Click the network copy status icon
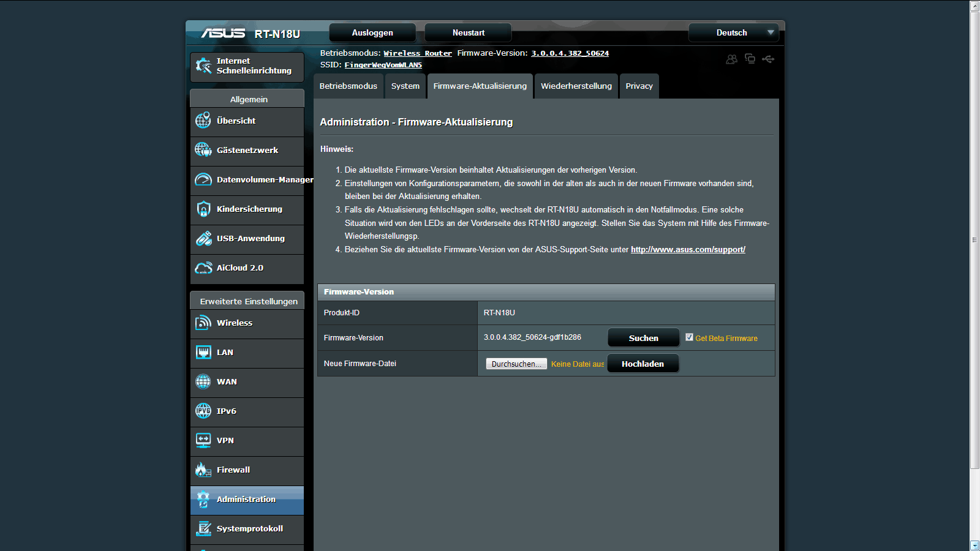Image resolution: width=980 pixels, height=551 pixels. 750,59
